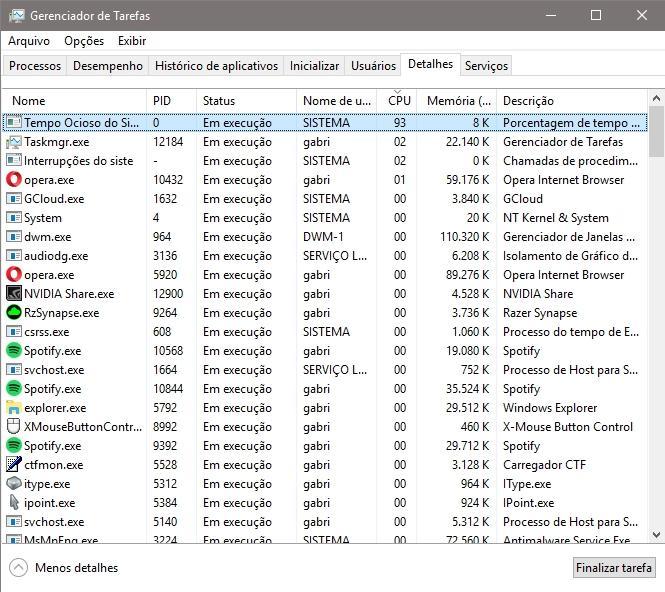Switch to the Serviços tab
Viewport: 665px width, 592px height.
[x=486, y=66]
